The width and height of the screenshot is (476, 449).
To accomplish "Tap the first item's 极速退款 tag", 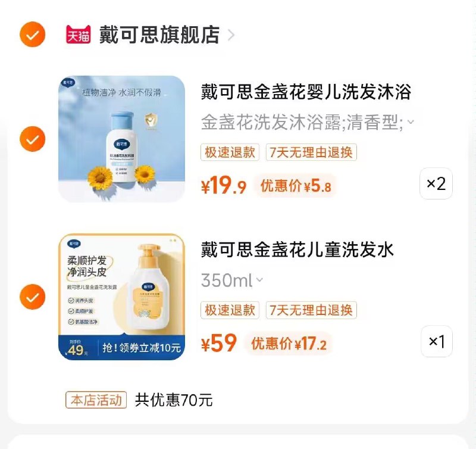I will tap(230, 152).
